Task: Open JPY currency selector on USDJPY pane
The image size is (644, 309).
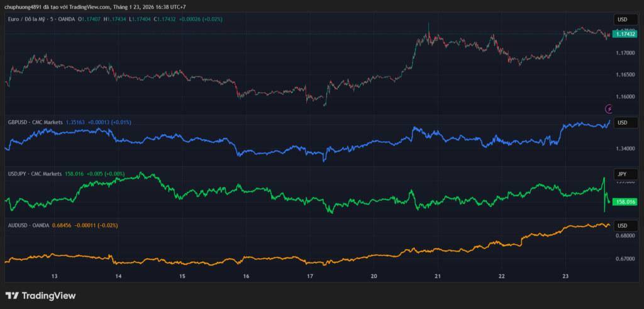Action: coord(622,174)
